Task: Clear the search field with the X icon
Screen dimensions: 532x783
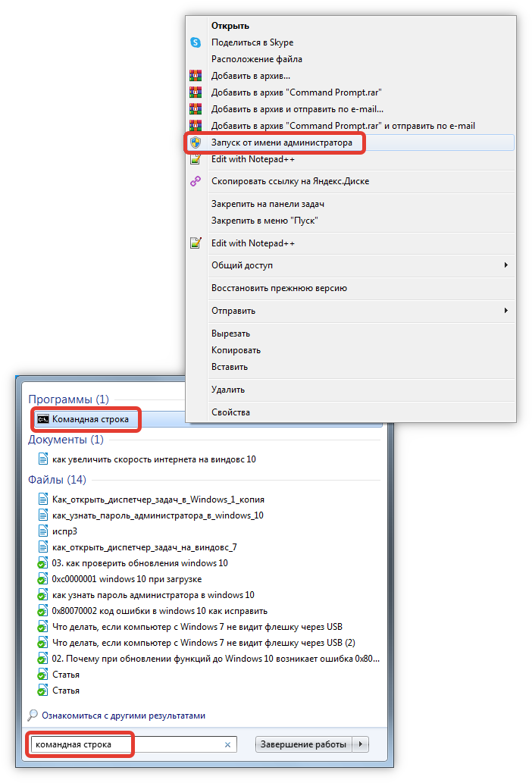Action: tap(227, 744)
